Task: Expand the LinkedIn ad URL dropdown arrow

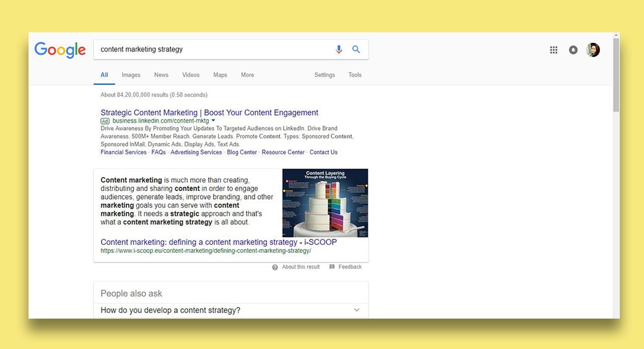Action: pyautogui.click(x=214, y=121)
